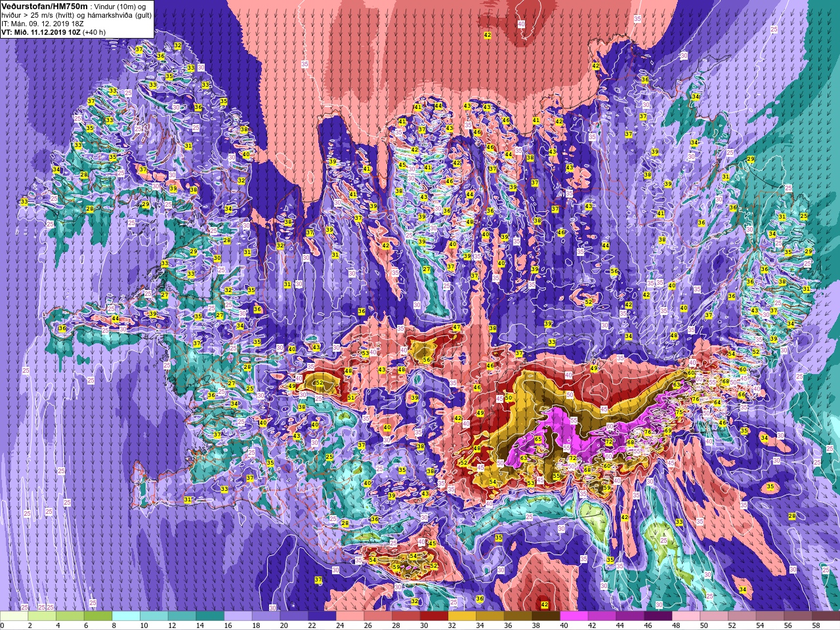Select the line 'IT: Mán. 09. 12. 2019 18Z'
This screenshot has width=840, height=630.
[43, 23]
